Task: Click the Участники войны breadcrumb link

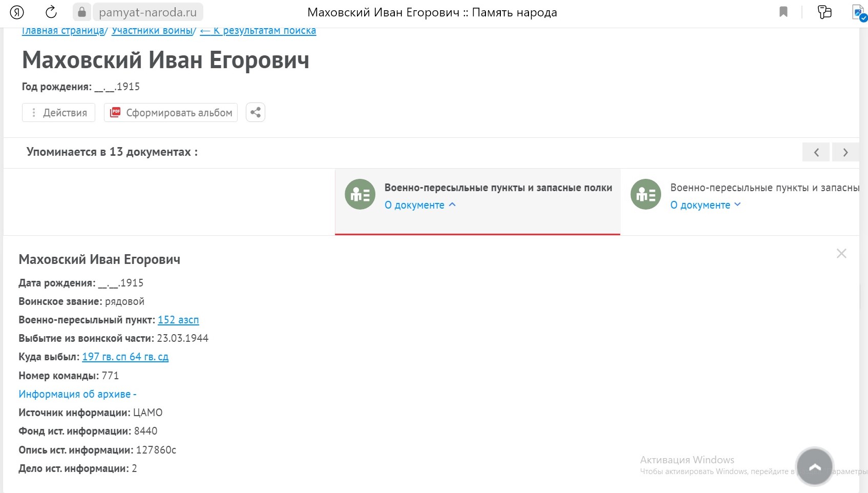Action: pyautogui.click(x=152, y=31)
